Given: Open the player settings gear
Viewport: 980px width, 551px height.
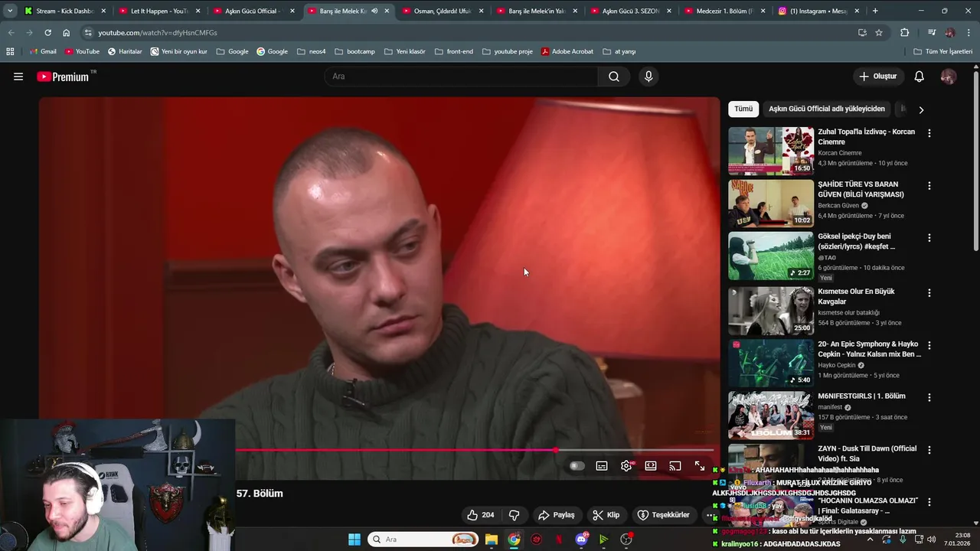Looking at the screenshot, I should point(626,466).
